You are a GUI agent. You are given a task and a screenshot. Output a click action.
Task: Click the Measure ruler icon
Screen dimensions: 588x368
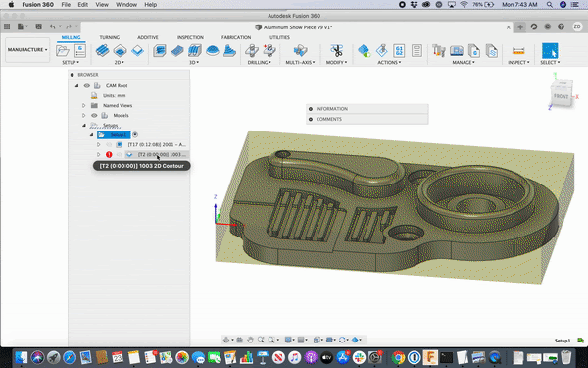(518, 51)
